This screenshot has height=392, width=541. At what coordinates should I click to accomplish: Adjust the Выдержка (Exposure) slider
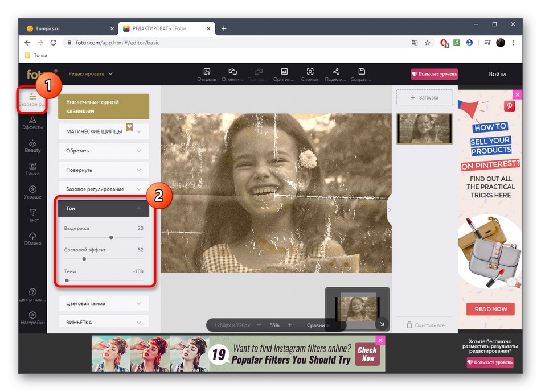click(x=111, y=238)
